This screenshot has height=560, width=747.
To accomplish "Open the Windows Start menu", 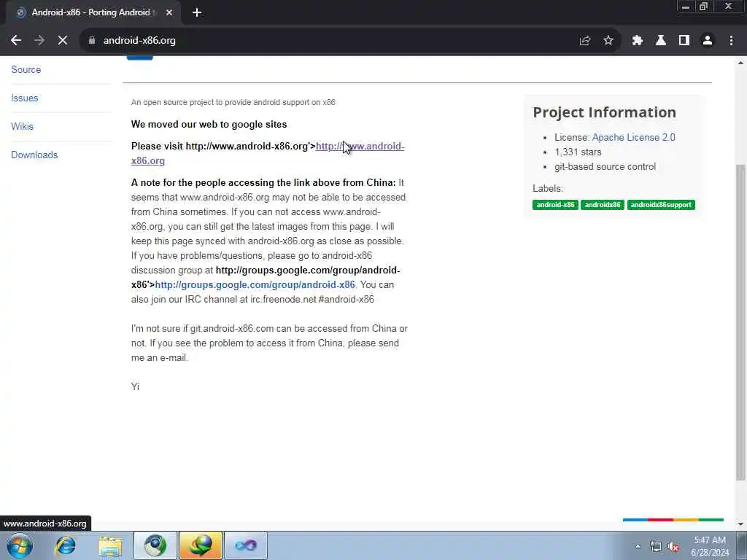I will pyautogui.click(x=20, y=545).
